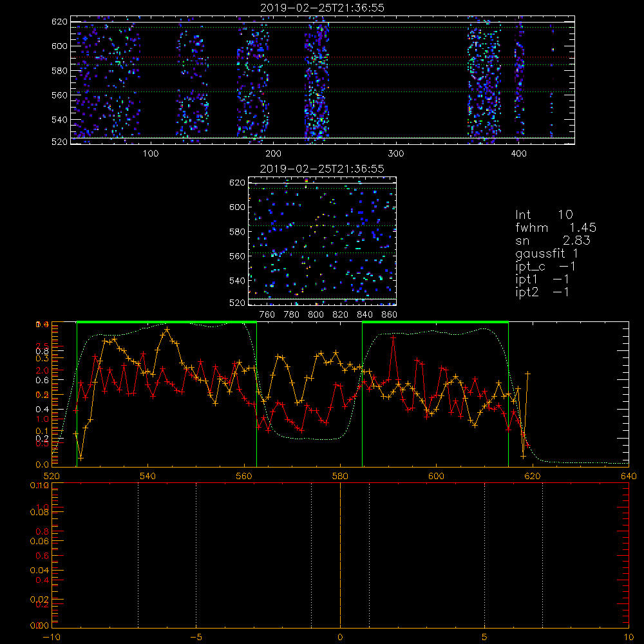Click the right thick green range bar on profile plot
The width and height of the screenshot is (644, 644).
435,322
